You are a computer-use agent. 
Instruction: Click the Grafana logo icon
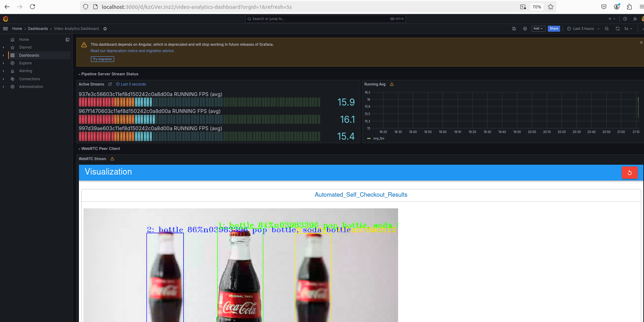[x=5, y=19]
